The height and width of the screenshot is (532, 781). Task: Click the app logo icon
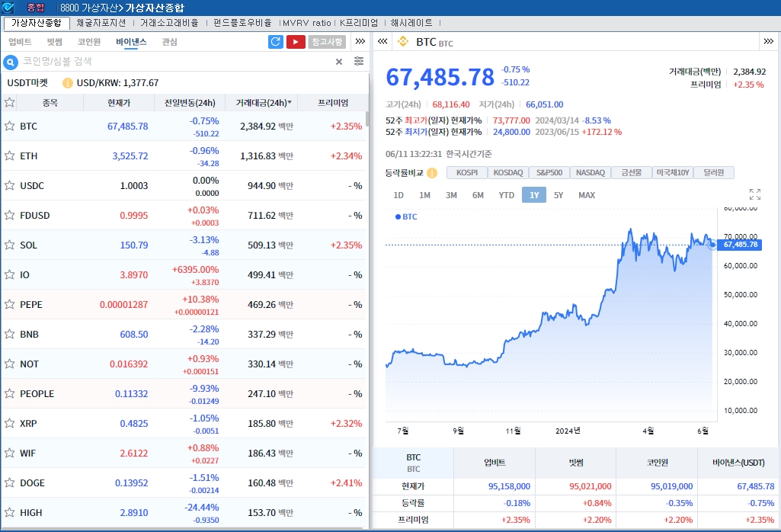click(x=8, y=8)
